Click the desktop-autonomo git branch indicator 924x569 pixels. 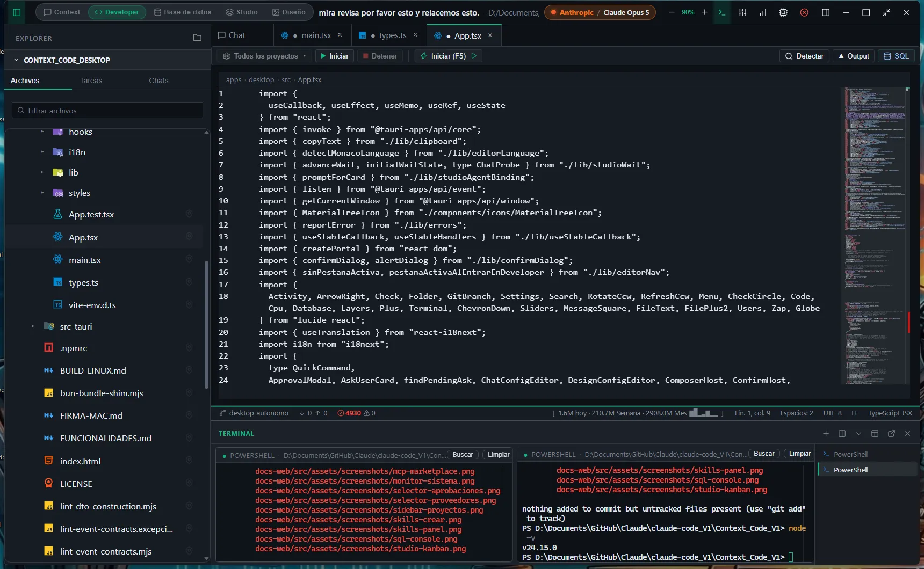coord(254,413)
